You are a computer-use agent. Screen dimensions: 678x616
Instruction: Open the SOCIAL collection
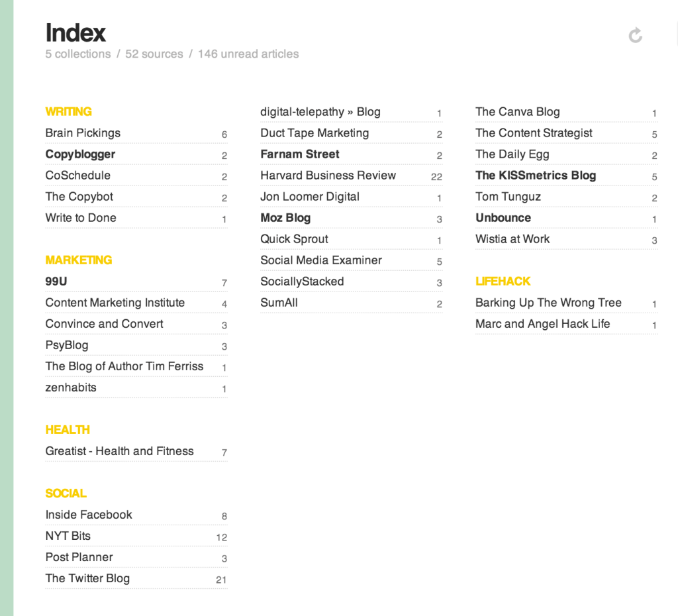pos(66,493)
